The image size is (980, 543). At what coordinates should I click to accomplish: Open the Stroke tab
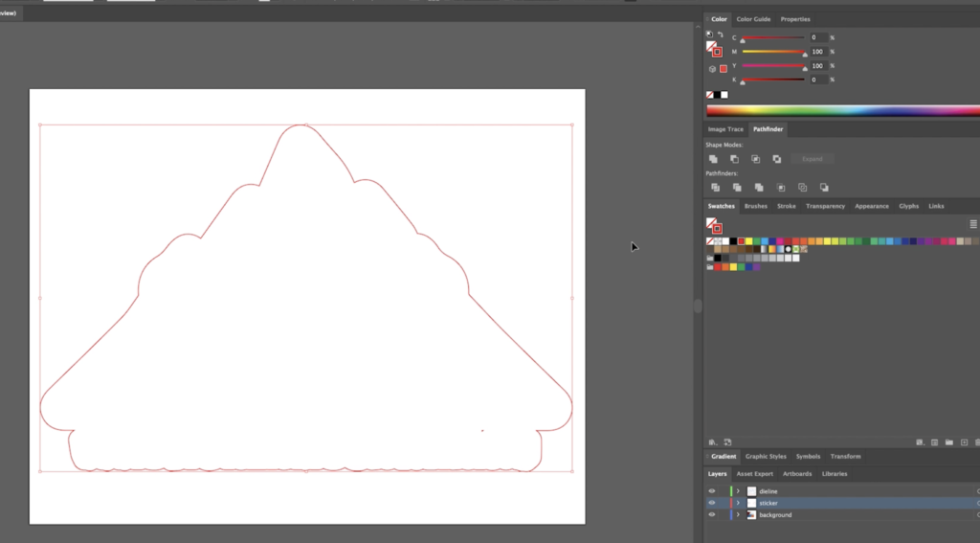point(787,207)
